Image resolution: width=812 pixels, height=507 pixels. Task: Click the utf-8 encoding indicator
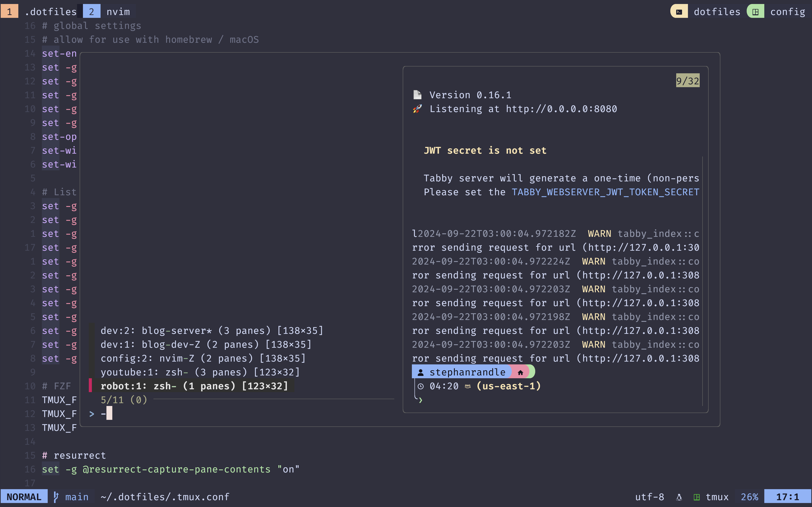click(x=649, y=497)
